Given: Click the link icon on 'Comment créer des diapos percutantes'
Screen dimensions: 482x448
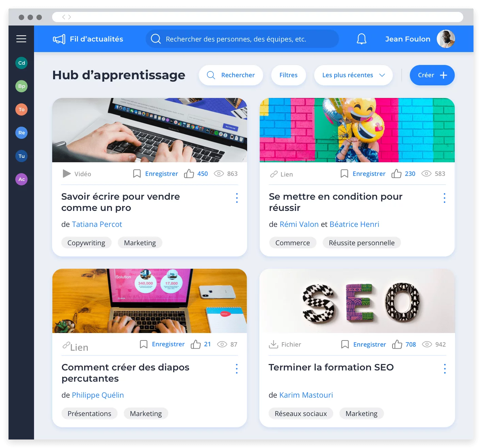Looking at the screenshot, I should click(65, 345).
